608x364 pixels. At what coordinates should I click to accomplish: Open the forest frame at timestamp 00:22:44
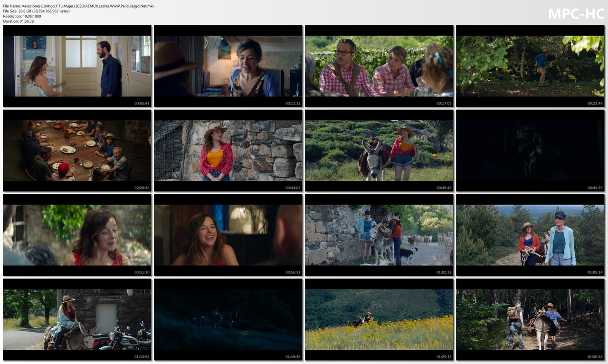(530, 66)
